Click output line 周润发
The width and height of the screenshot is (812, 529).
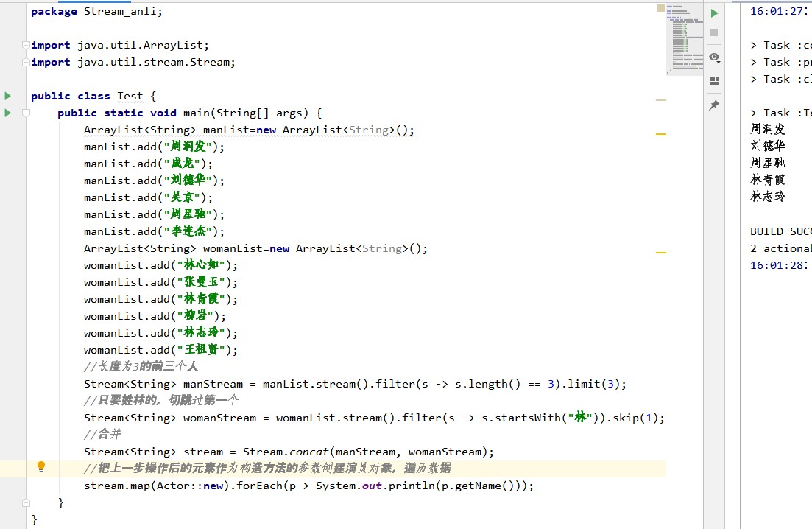[768, 129]
